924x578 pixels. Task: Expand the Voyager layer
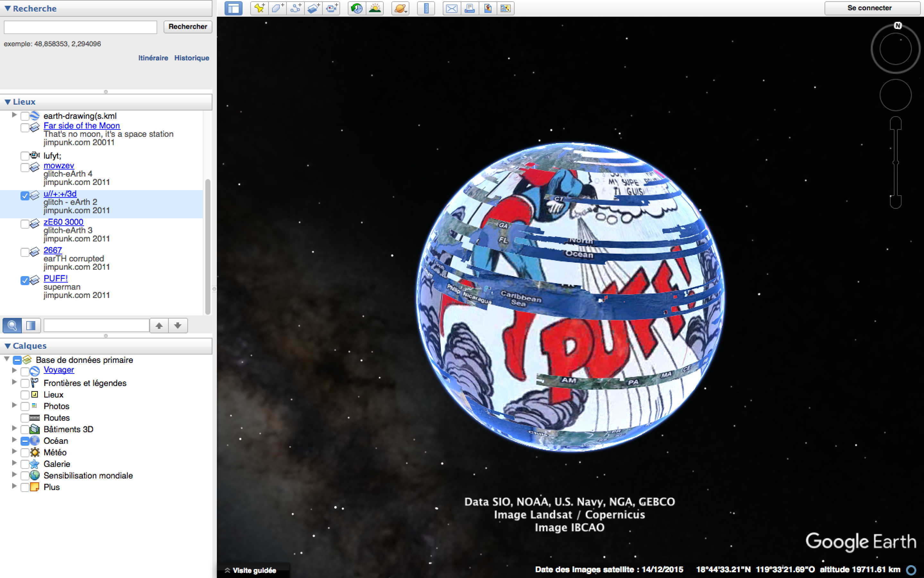[14, 370]
